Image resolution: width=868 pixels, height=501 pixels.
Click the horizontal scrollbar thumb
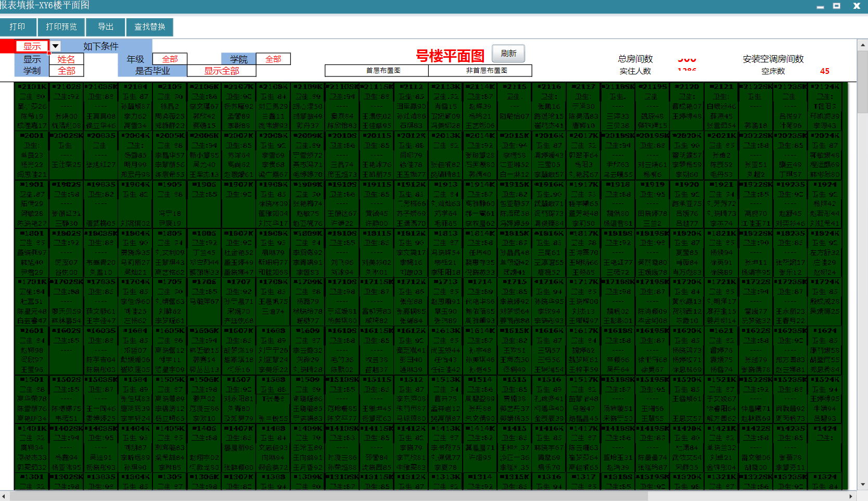point(329,496)
